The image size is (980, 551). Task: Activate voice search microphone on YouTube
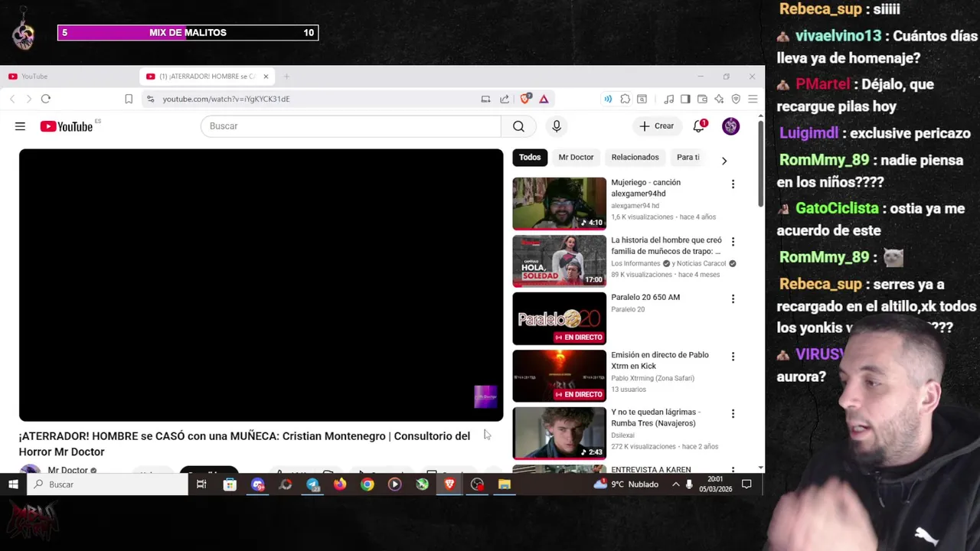coord(557,126)
